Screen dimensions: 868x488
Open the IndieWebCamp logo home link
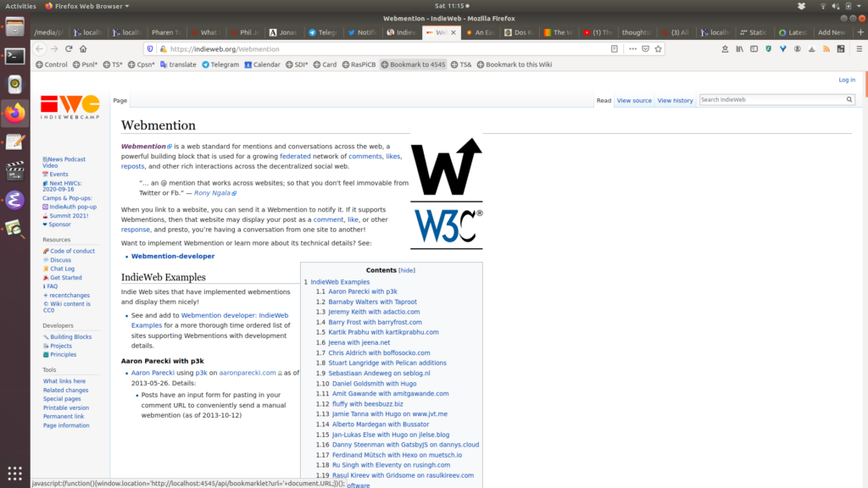(x=70, y=107)
